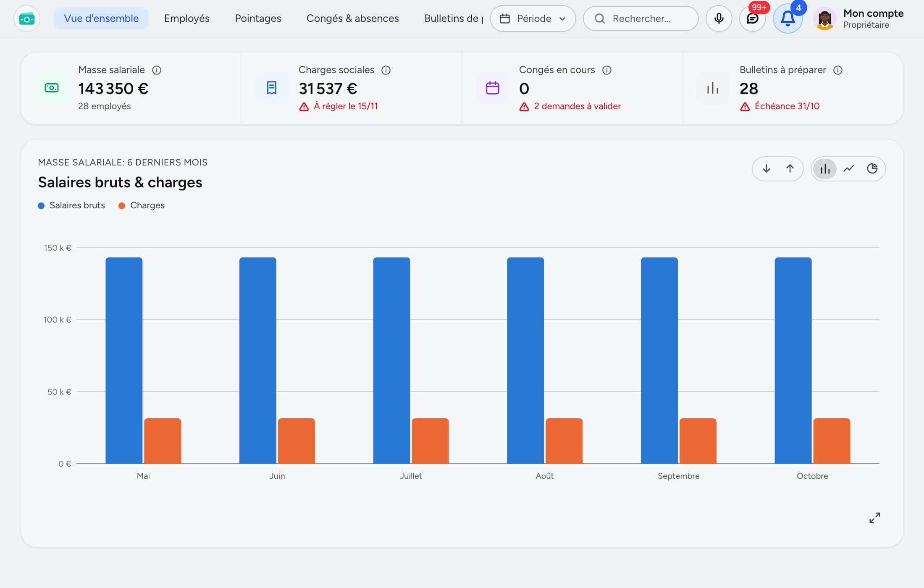
Task: Show info for Charges sociales
Action: click(386, 70)
